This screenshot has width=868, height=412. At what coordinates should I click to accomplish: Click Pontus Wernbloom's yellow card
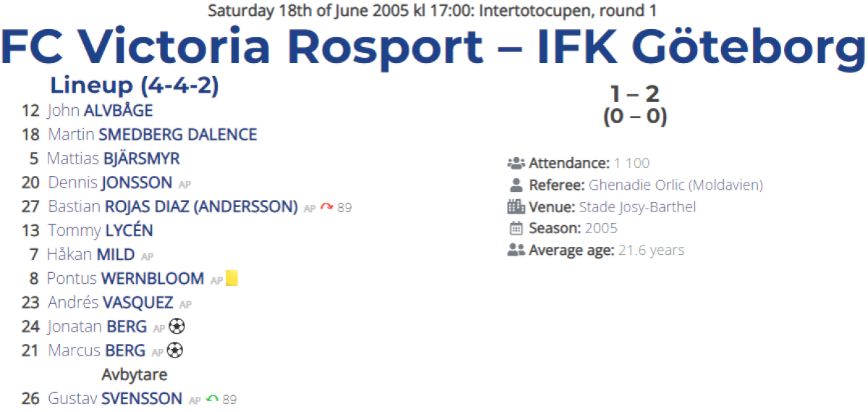(x=231, y=279)
